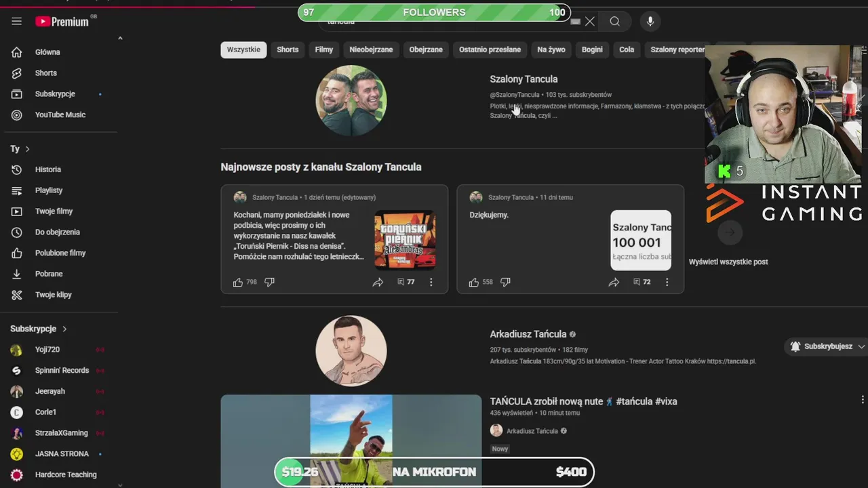Image resolution: width=868 pixels, height=488 pixels.
Task: Select the Wszystkie filter chip
Action: (x=243, y=49)
